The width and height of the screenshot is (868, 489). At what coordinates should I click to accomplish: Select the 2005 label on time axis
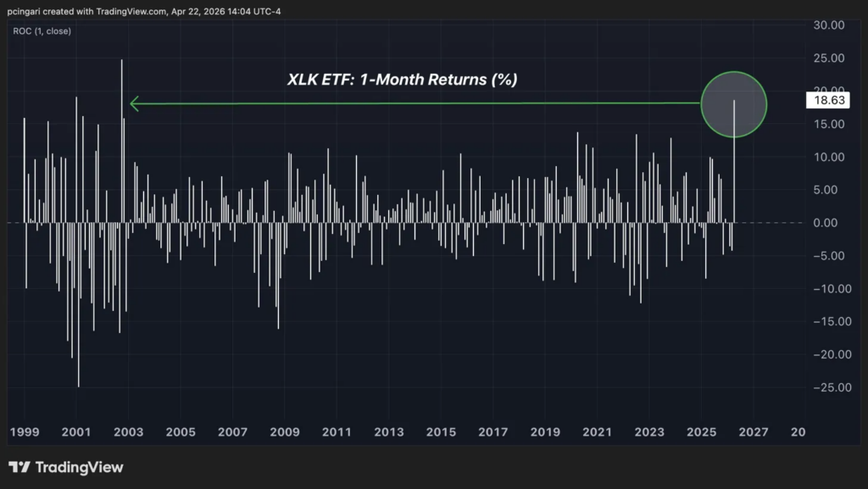181,432
